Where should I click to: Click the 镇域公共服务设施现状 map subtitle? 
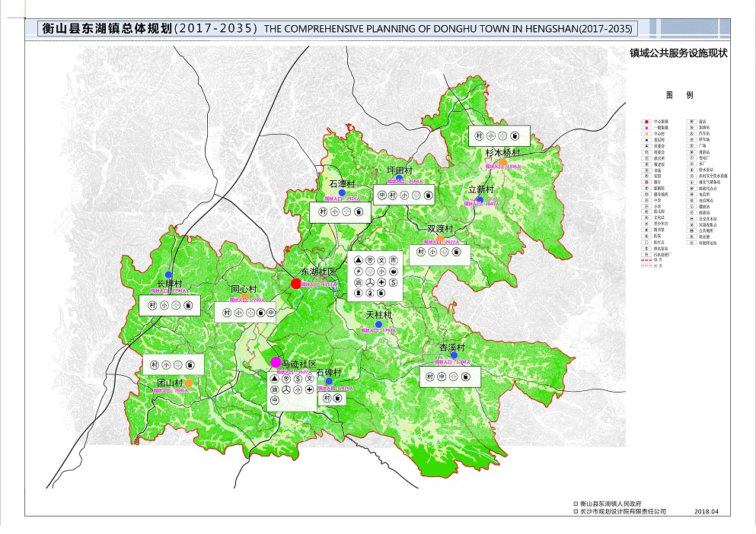pos(678,54)
